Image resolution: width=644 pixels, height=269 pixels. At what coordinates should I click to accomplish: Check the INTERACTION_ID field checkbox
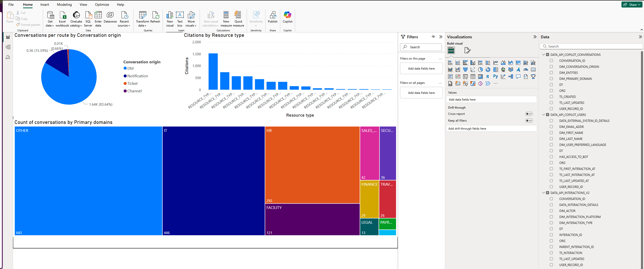click(x=551, y=235)
